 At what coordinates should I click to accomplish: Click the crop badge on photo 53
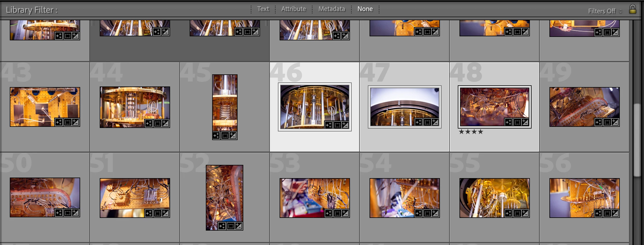337,213
